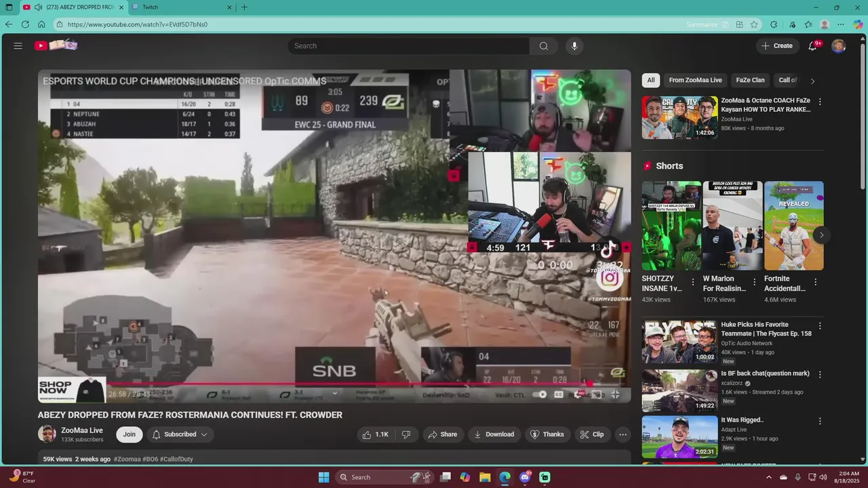Open the ZooMaa Live channel avatar
Viewport: 868px width, 488px height.
coord(47,434)
